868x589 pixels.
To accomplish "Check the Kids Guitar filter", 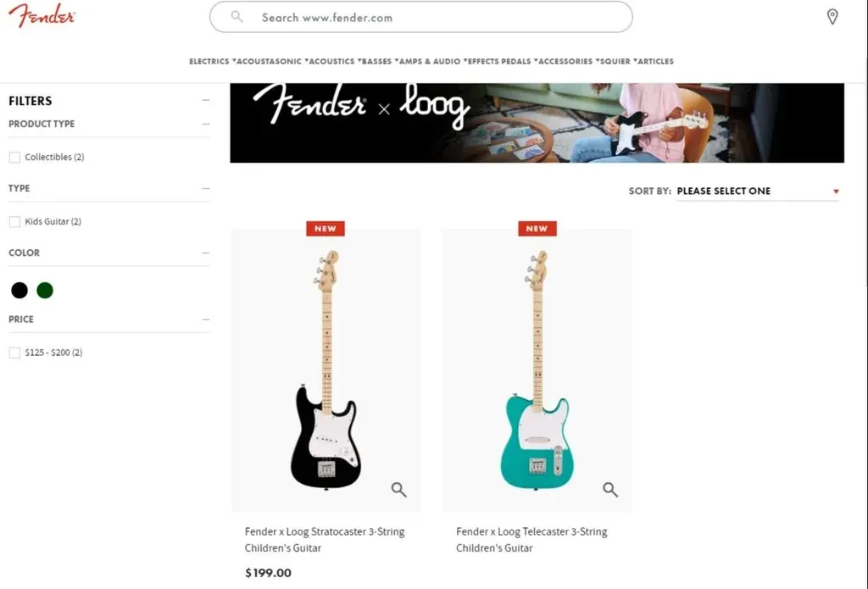I will (15, 221).
